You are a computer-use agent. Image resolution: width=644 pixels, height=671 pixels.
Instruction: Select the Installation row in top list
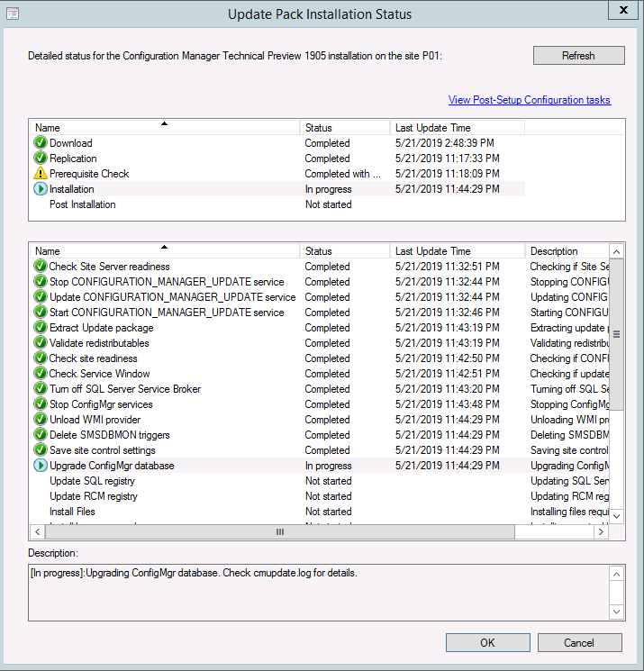(x=277, y=189)
